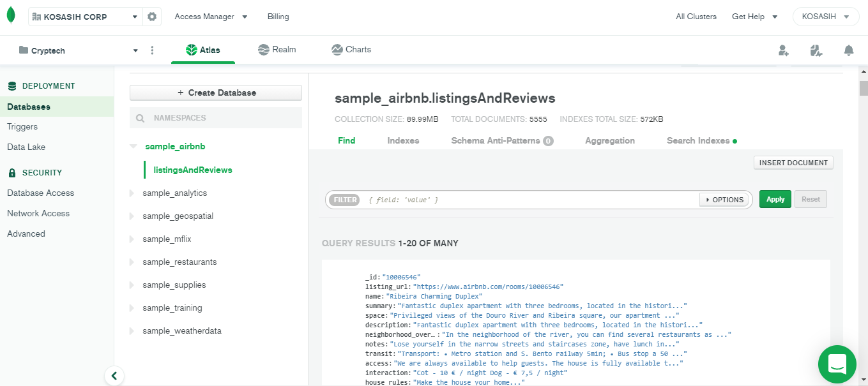Image resolution: width=868 pixels, height=386 pixels.
Task: Expand the sample_training database
Action: tap(132, 308)
